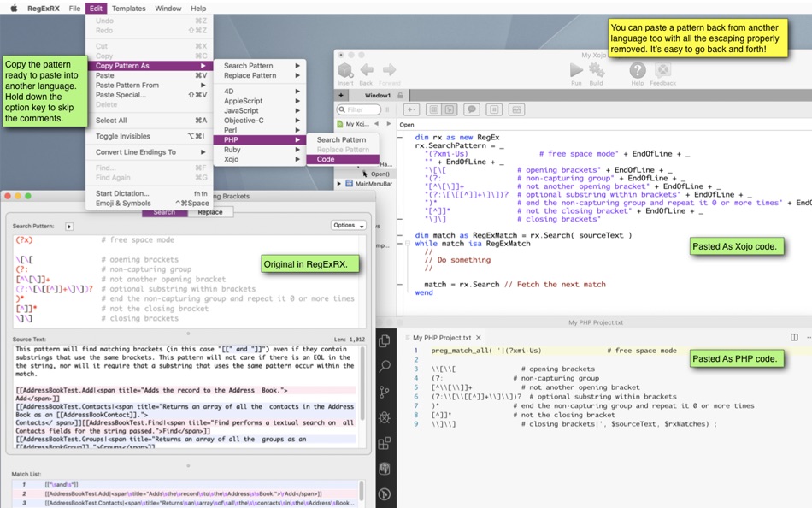Switch to the Replace tab in RegExRX
812x508 pixels.
pos(209,212)
